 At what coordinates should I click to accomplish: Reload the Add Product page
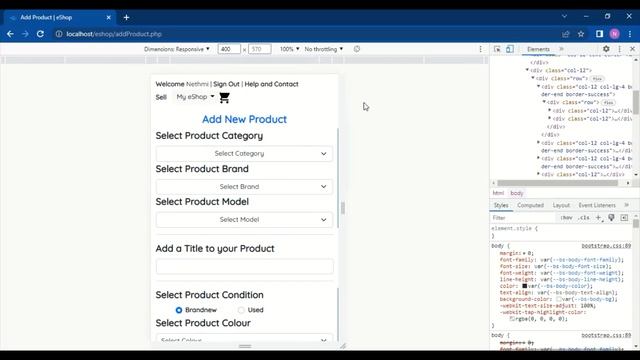[40, 34]
